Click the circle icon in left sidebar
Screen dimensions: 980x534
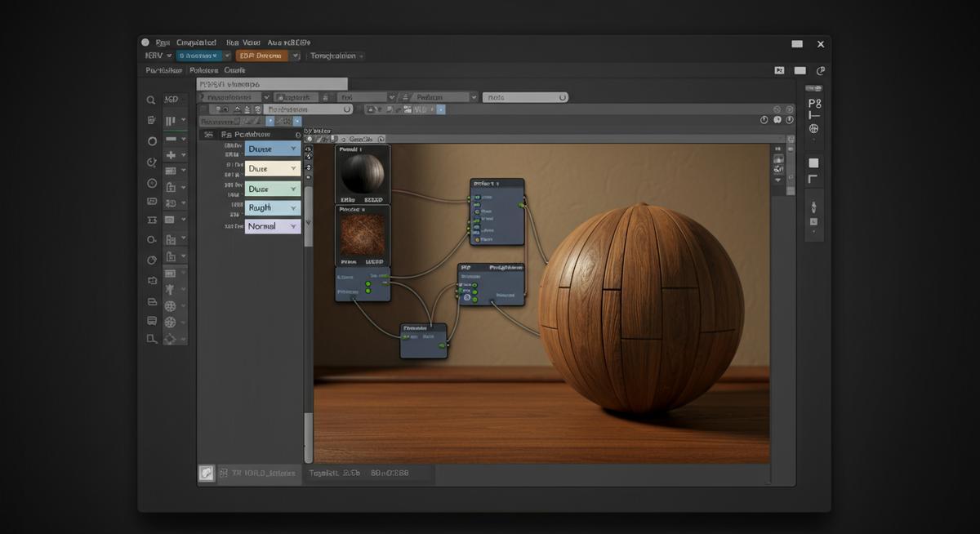(152, 141)
